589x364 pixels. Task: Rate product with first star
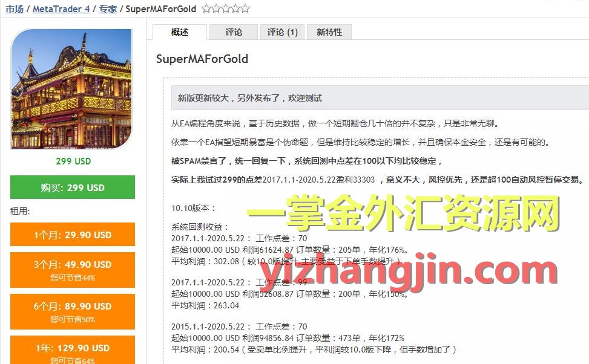[x=206, y=8]
